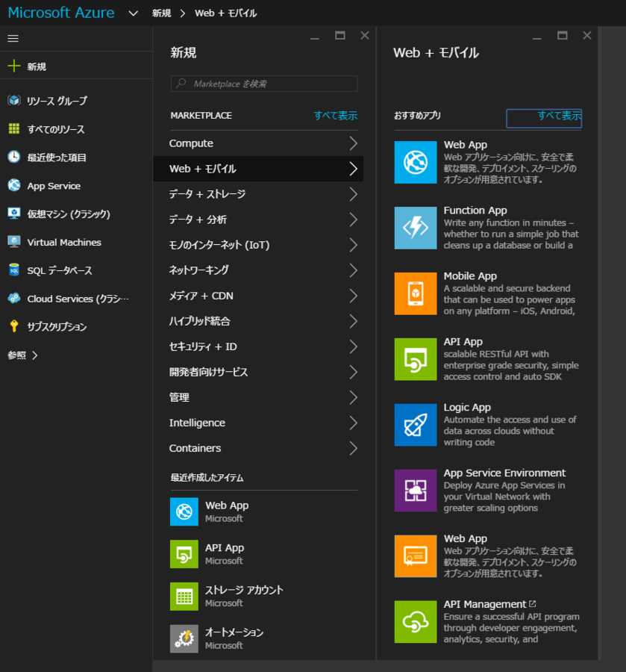Expand the ハイブリッド統合 chevron
Viewport: 626px width, 672px height.
(353, 321)
